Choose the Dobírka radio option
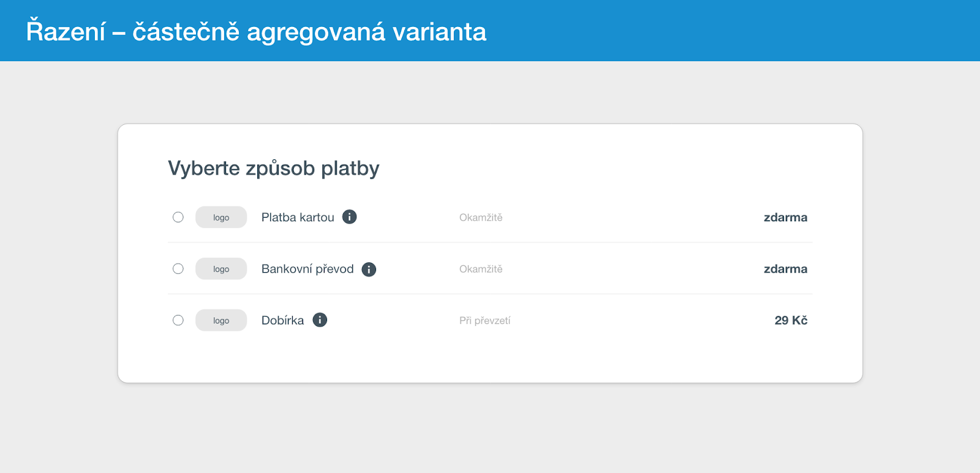Image resolution: width=980 pixels, height=473 pixels. point(178,320)
